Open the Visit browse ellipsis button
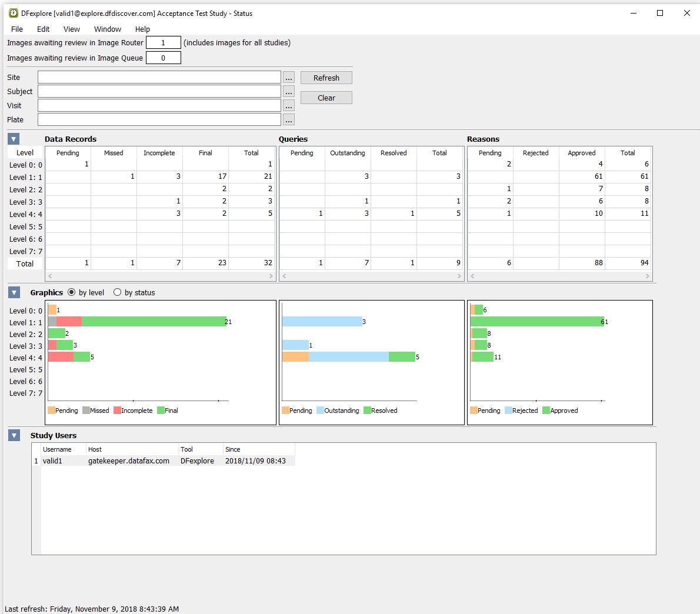 pyautogui.click(x=288, y=106)
